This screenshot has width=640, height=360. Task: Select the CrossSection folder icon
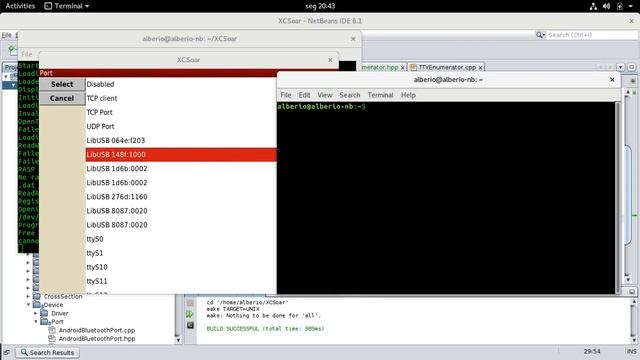tap(37, 296)
